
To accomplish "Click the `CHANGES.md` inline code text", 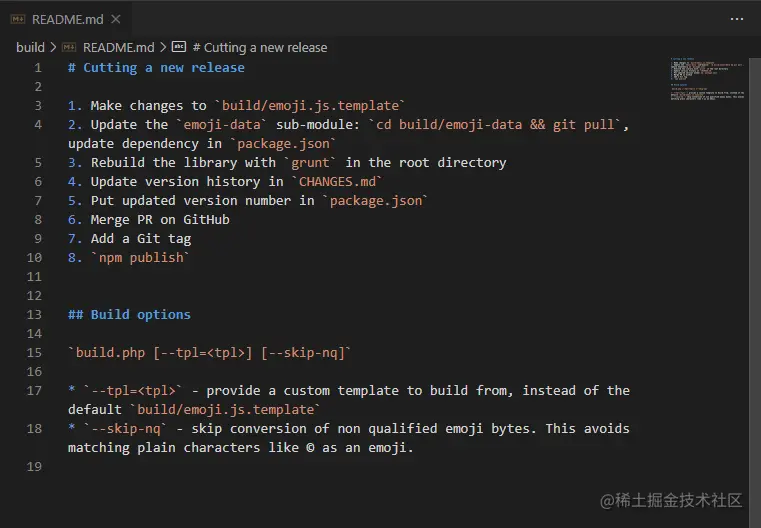I will click(337, 181).
